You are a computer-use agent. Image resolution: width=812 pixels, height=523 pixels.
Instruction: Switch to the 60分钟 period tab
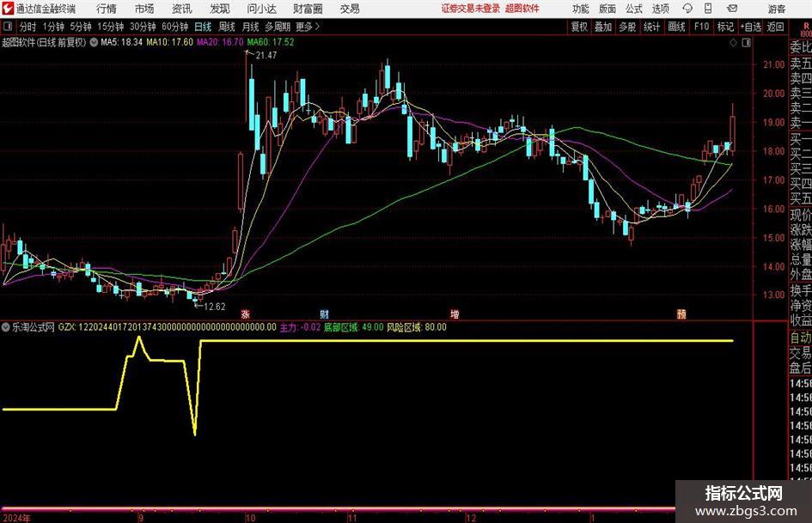pyautogui.click(x=174, y=27)
